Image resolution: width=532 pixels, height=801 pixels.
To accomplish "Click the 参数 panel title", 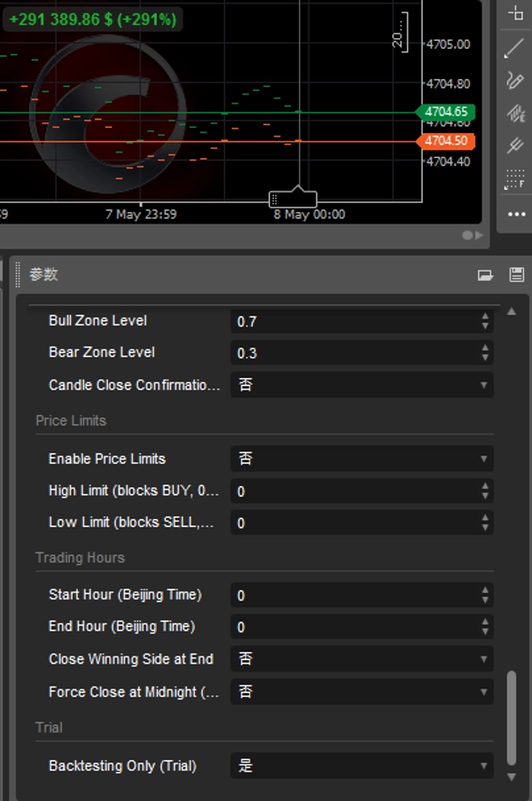I will pos(43,275).
